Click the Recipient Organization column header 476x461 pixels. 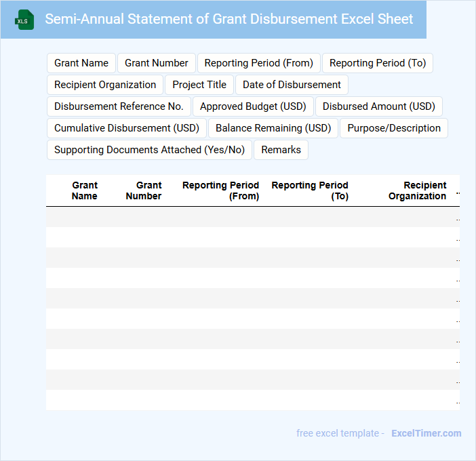417,191
